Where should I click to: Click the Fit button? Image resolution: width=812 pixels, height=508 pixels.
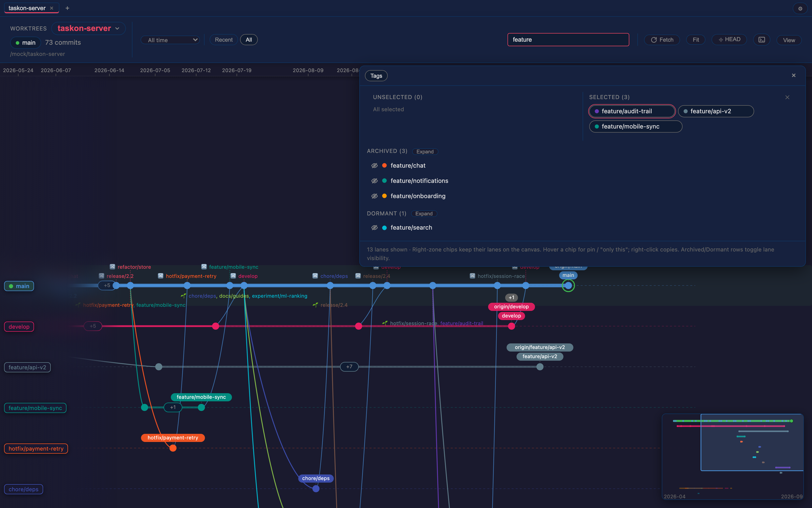[x=696, y=40]
